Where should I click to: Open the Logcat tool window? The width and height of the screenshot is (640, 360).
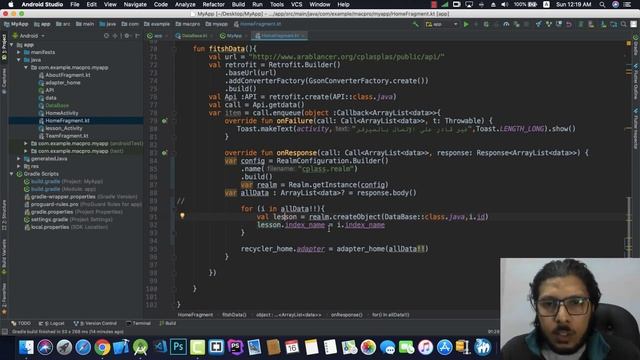pos(52,323)
